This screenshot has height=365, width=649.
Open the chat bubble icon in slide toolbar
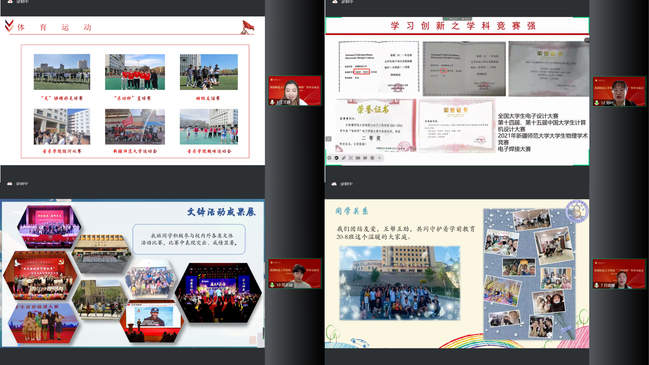(365, 158)
